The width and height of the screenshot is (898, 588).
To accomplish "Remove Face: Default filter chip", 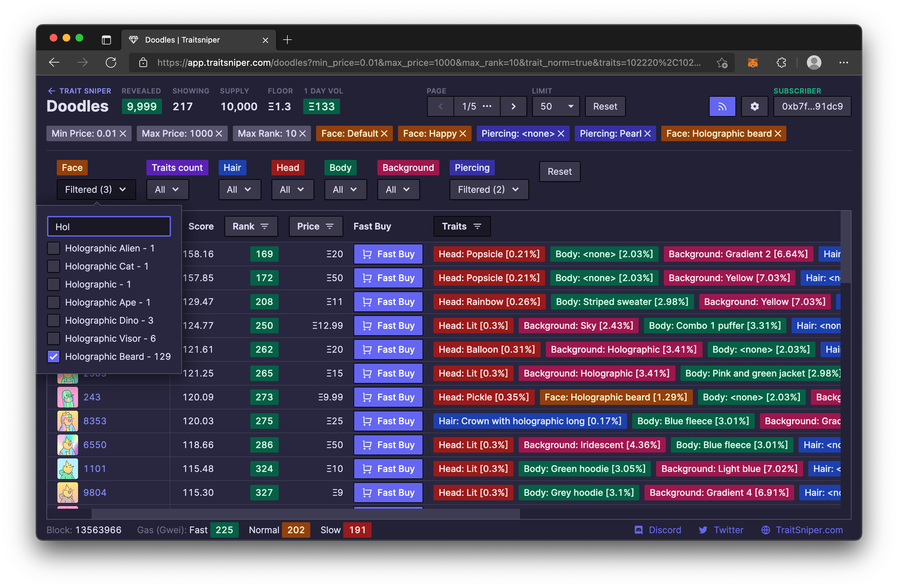I will click(x=384, y=133).
